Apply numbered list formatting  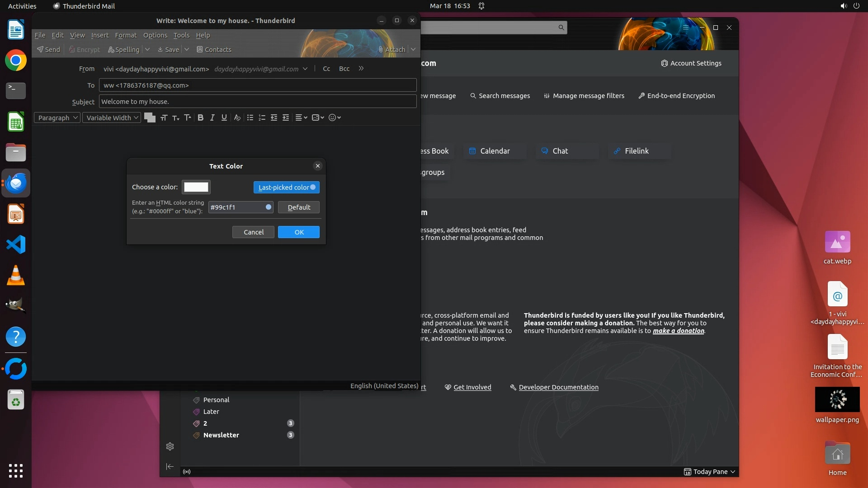pyautogui.click(x=262, y=117)
